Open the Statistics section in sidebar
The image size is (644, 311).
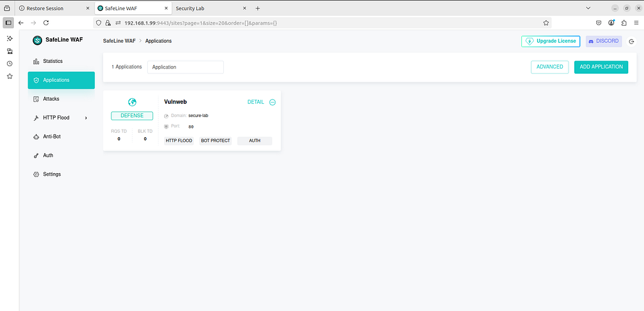coord(61,61)
